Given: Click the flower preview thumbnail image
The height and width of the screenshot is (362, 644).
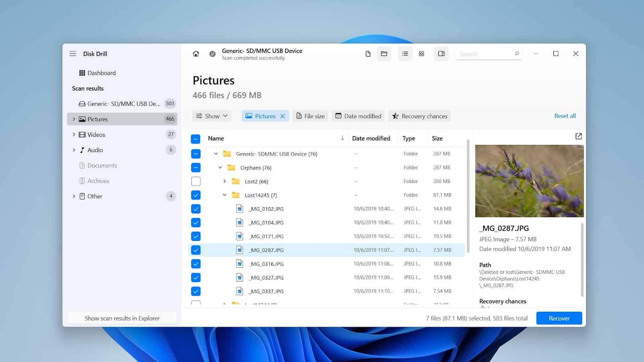Looking at the screenshot, I should click(x=529, y=181).
